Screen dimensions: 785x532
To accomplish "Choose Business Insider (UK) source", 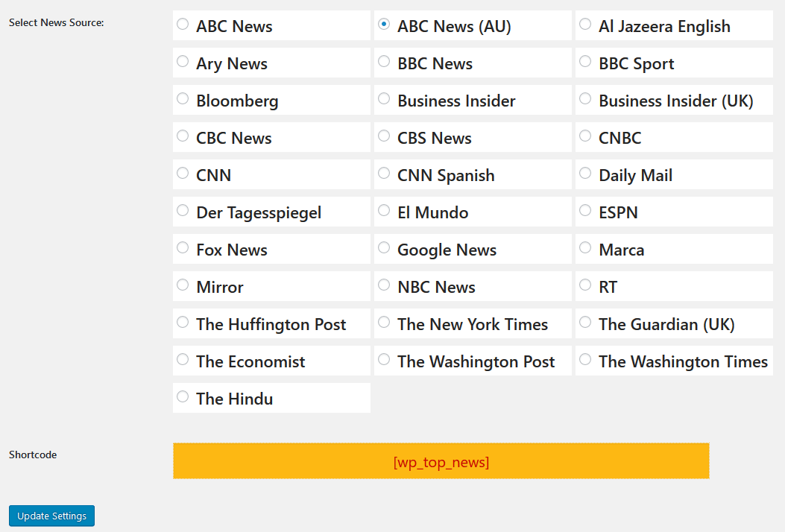I will tap(585, 99).
